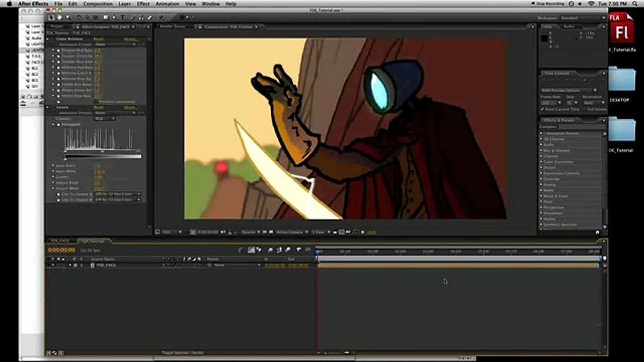
Task: Collapse Color Balance effect properties
Action: 47,39
